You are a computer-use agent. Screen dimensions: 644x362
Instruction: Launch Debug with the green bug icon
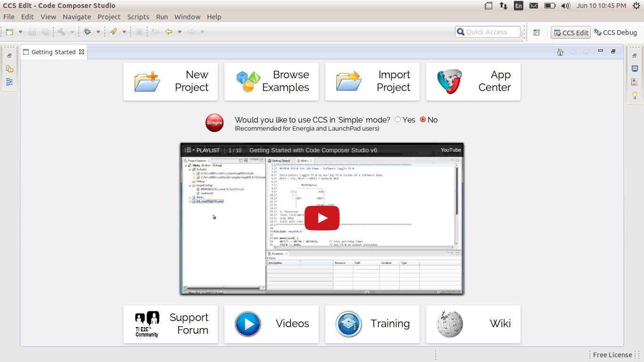[x=87, y=32]
